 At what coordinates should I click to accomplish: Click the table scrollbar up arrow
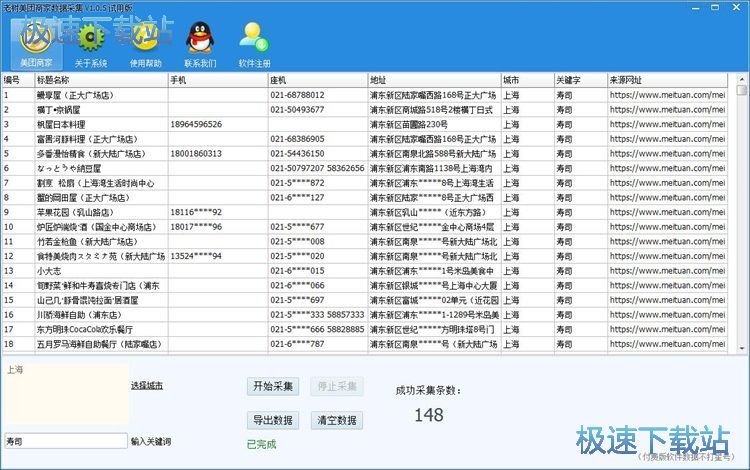pos(742,79)
